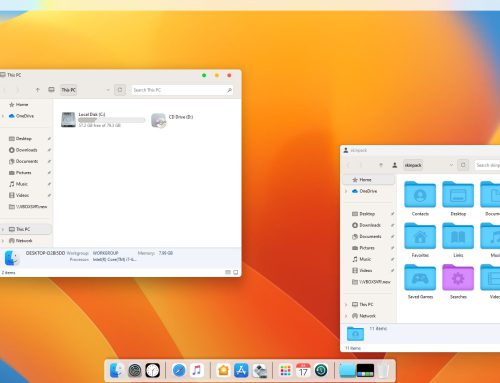Open the Music app in the dock

coord(197,370)
